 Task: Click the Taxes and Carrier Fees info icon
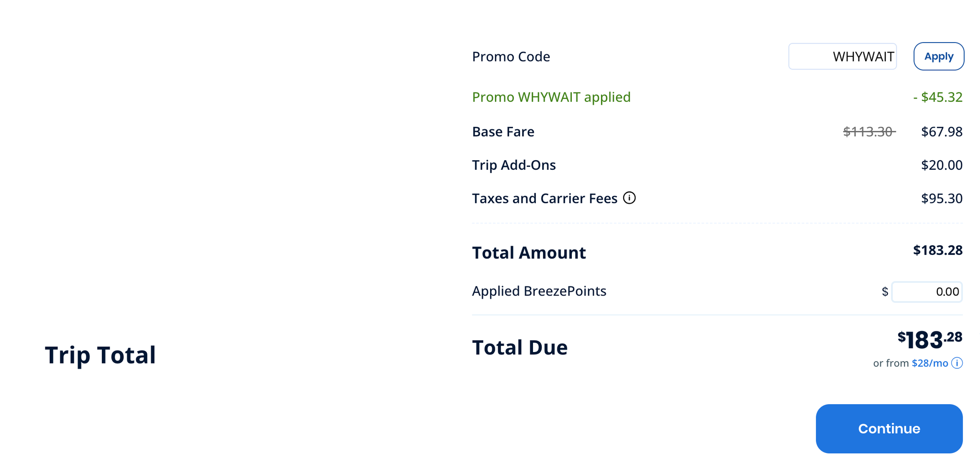629,198
